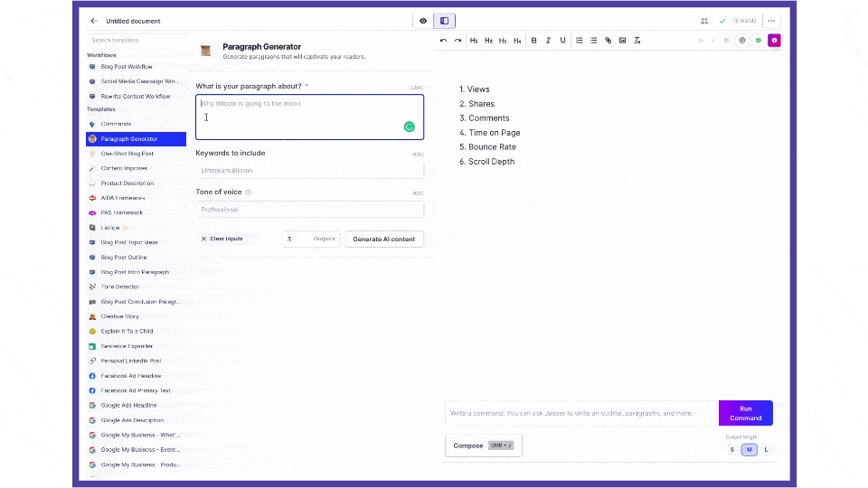Click the undo arrow in the editor toolbar
This screenshot has height=488, width=868.
point(443,41)
